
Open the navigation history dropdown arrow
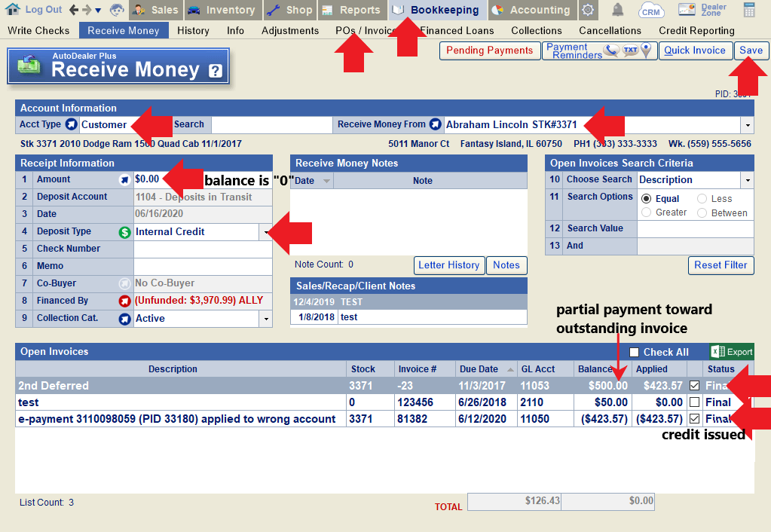point(98,11)
